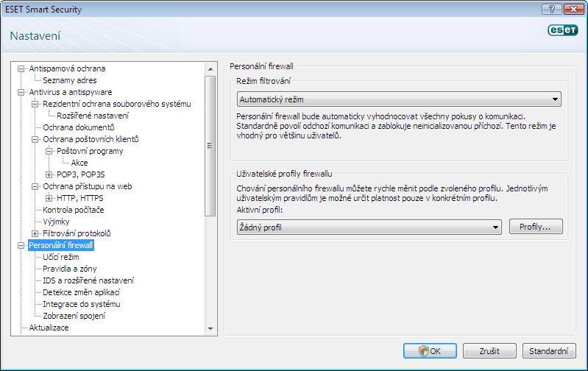Select Kontrola počítače tree item
588x371 pixels.
[x=73, y=210]
